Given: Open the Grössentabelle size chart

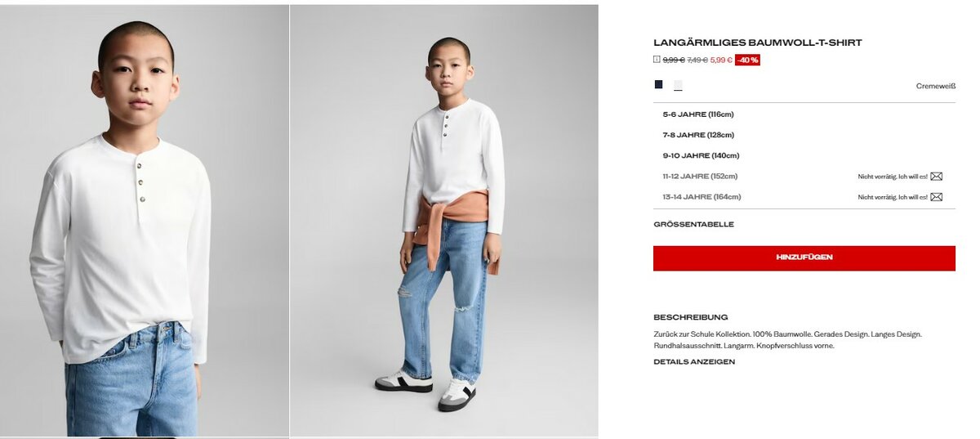Looking at the screenshot, I should pos(693,224).
